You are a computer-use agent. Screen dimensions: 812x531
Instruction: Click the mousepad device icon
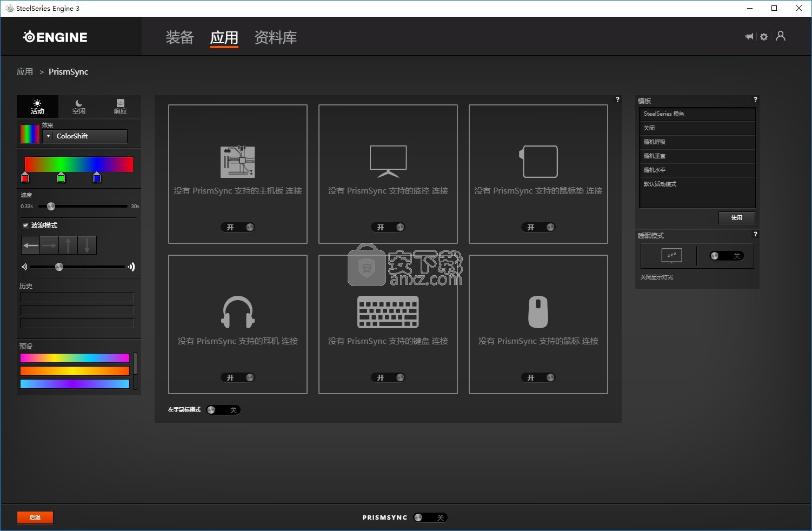coord(538,162)
